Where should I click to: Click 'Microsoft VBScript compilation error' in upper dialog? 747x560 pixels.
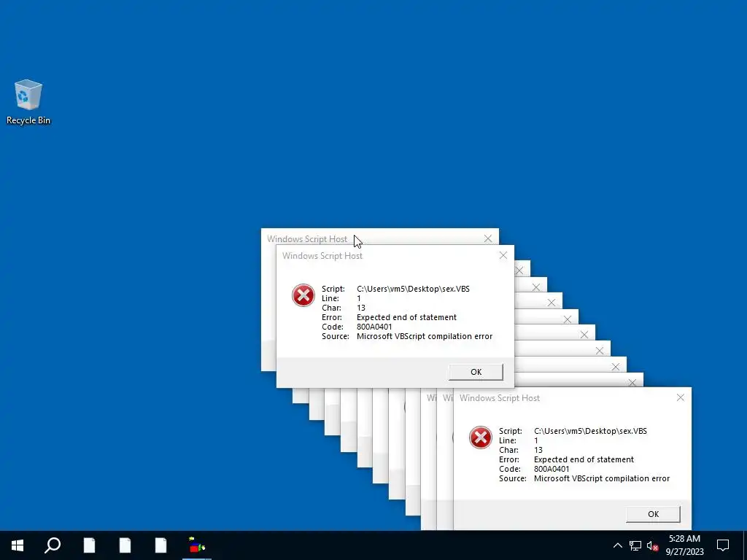point(425,336)
